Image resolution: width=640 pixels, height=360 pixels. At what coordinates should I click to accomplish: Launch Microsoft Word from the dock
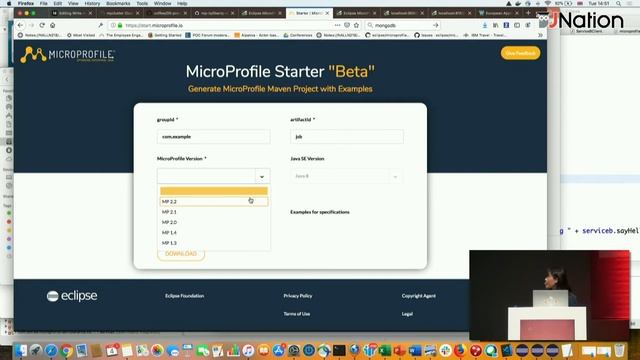(415, 350)
